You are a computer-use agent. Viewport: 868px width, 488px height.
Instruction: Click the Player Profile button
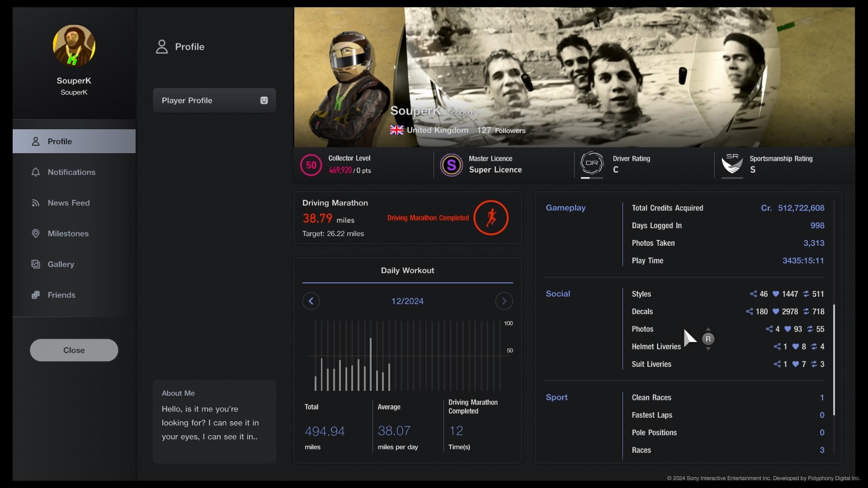click(x=214, y=99)
